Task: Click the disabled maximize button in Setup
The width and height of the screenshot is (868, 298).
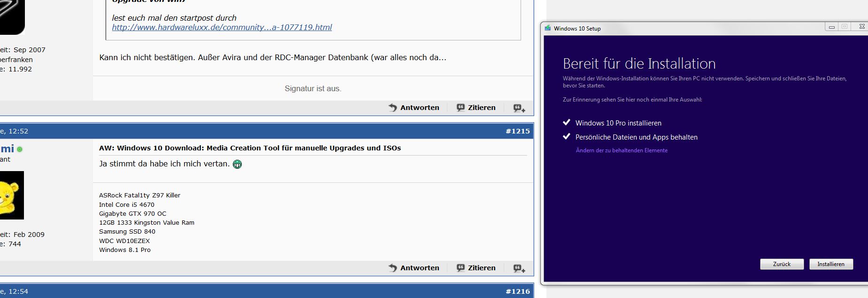Action: (845, 27)
